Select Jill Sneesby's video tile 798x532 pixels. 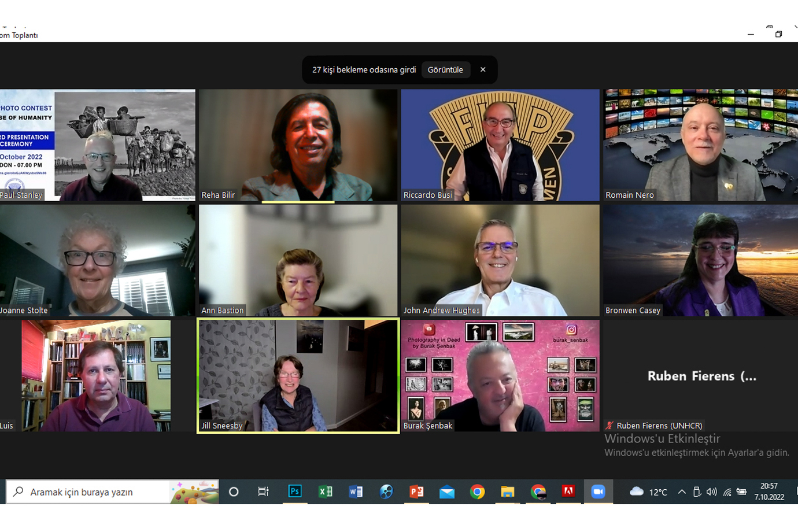click(298, 375)
